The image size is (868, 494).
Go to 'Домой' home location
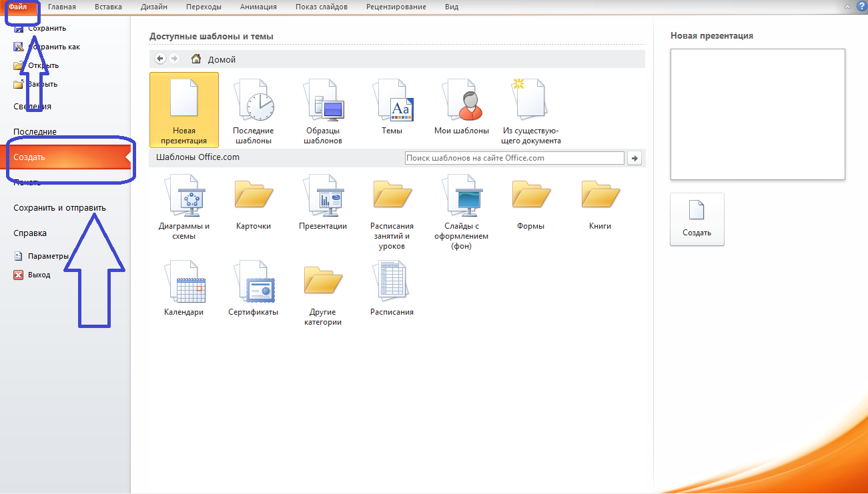pyautogui.click(x=213, y=59)
